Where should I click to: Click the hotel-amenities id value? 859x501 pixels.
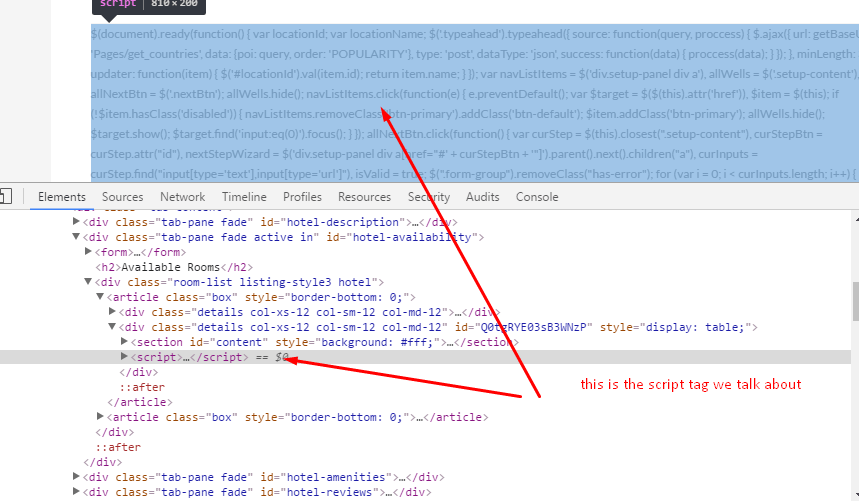coord(336,477)
